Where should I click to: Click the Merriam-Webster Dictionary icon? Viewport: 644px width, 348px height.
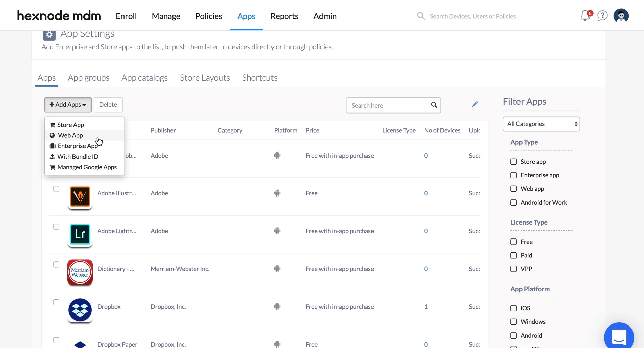pos(80,272)
